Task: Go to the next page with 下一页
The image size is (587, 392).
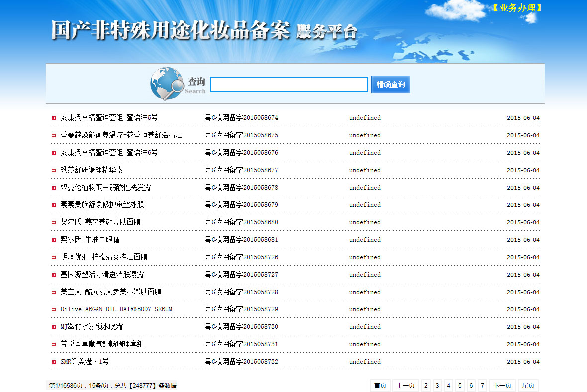Action: [502, 386]
